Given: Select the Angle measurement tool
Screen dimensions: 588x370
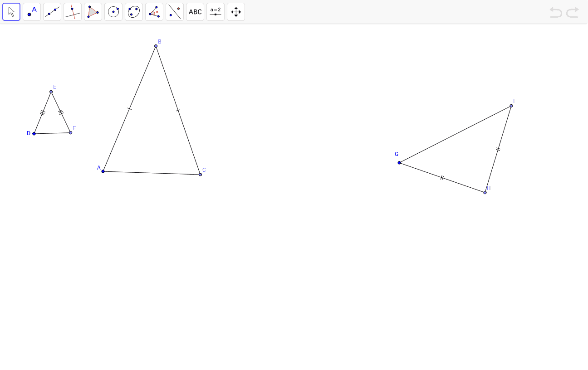Looking at the screenshot, I should tap(154, 12).
